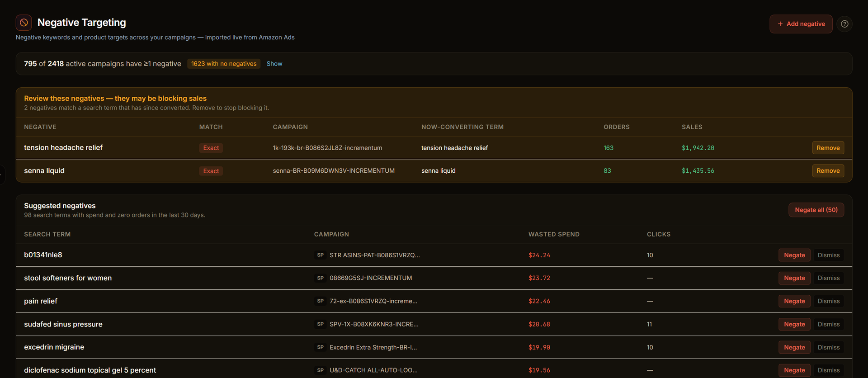Click the MATCH column header

click(x=211, y=127)
